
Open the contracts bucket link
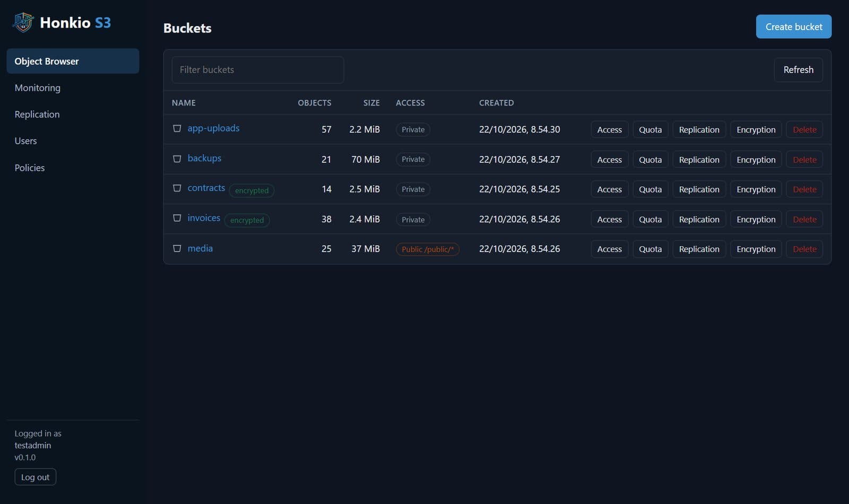206,188
